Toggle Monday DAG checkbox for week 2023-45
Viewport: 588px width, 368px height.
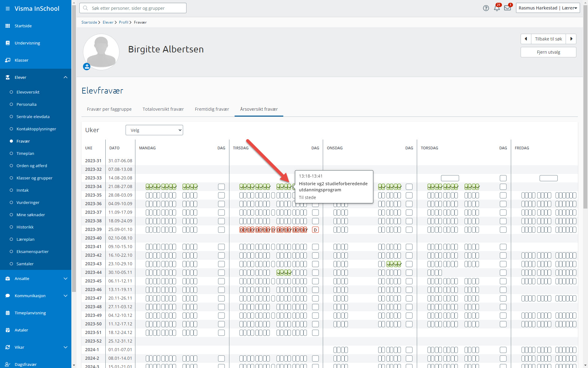pyautogui.click(x=221, y=281)
